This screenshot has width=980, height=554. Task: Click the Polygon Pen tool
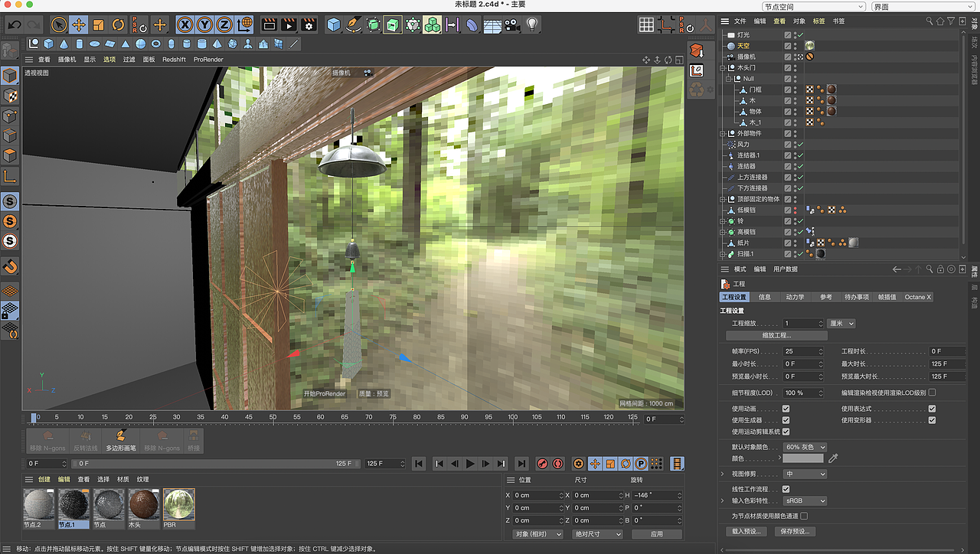(120, 438)
